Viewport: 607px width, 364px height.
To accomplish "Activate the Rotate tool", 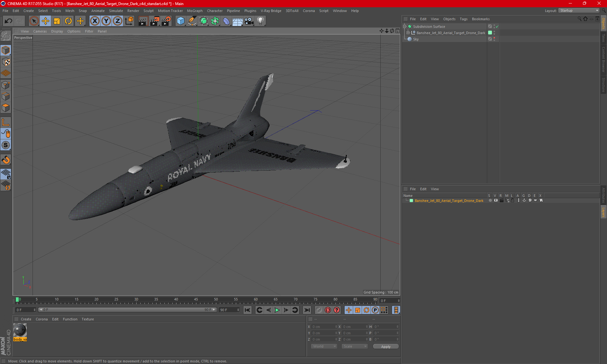I will tap(68, 21).
